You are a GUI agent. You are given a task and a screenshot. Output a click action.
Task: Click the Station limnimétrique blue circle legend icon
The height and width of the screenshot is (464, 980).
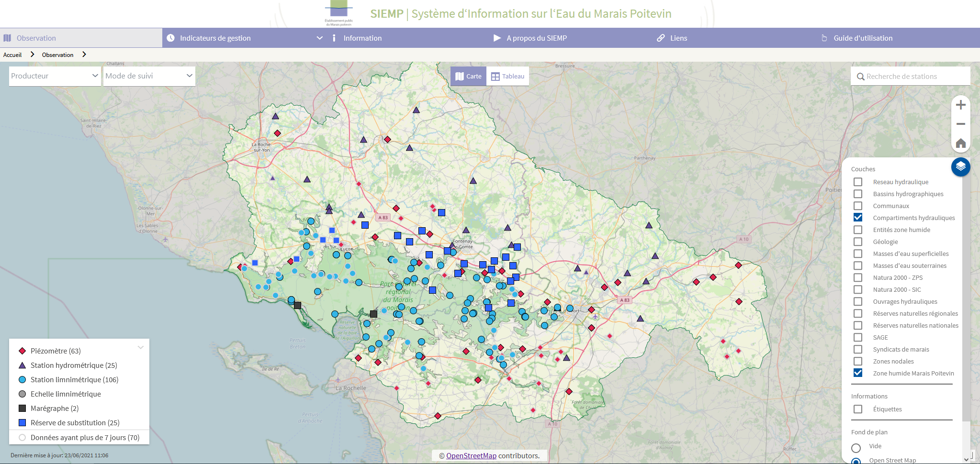click(x=22, y=379)
